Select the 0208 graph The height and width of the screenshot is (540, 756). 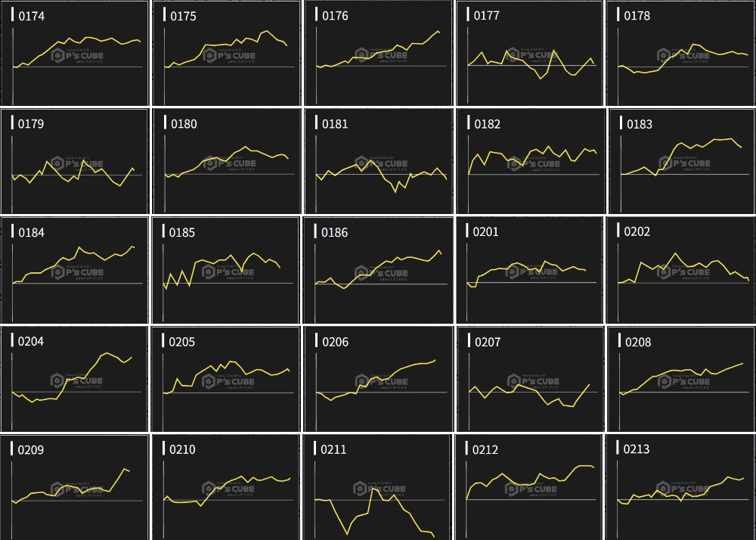pyautogui.click(x=681, y=379)
